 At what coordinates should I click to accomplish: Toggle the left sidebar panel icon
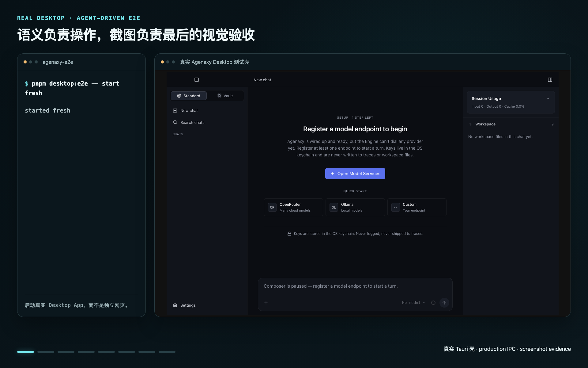pyautogui.click(x=197, y=80)
